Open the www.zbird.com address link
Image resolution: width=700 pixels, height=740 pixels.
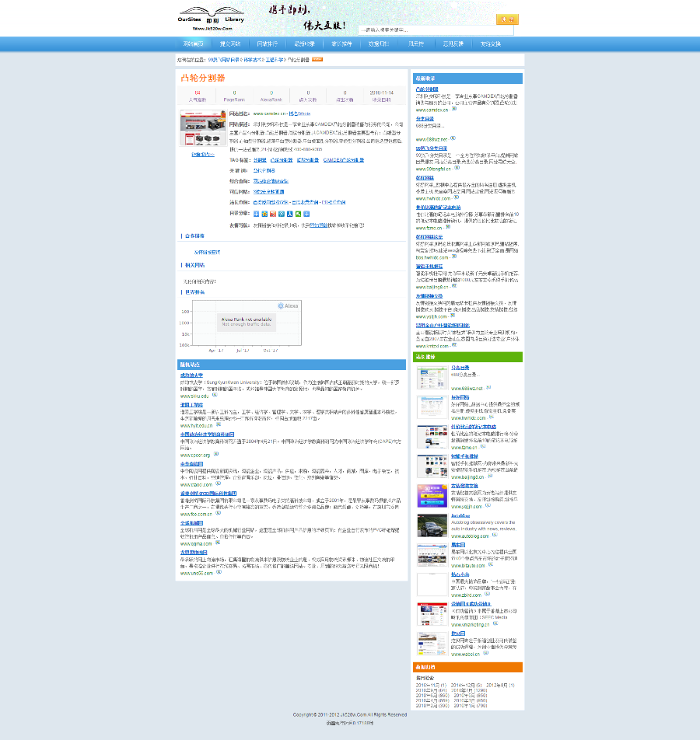[x=466, y=595]
